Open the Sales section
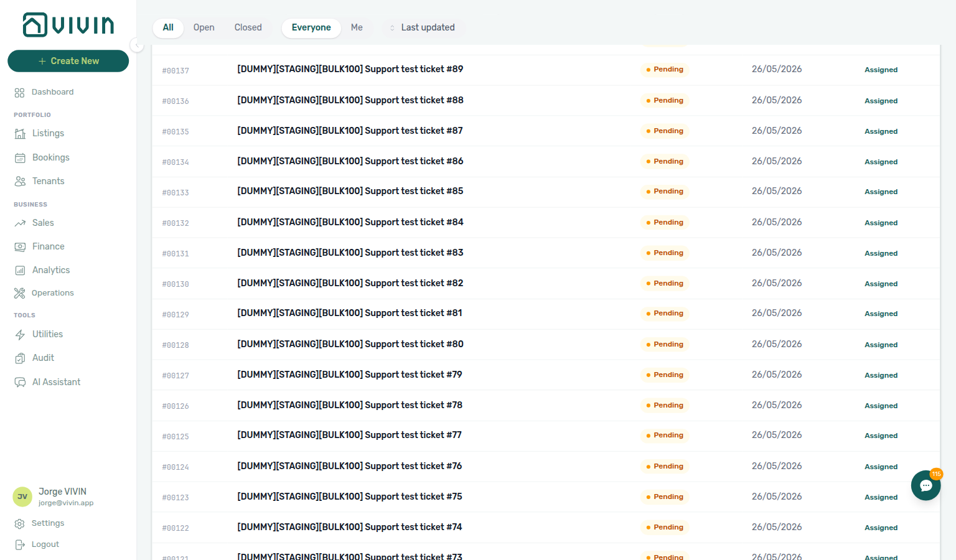 pyautogui.click(x=43, y=223)
